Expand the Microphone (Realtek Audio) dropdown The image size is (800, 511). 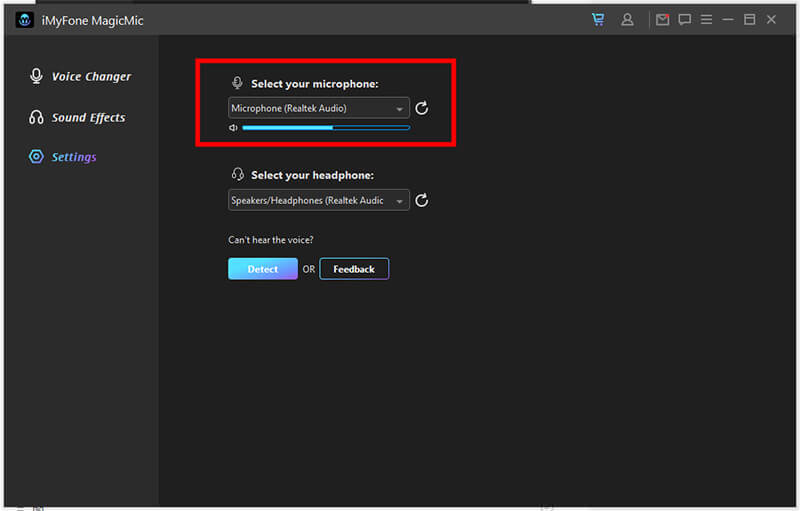tap(319, 108)
